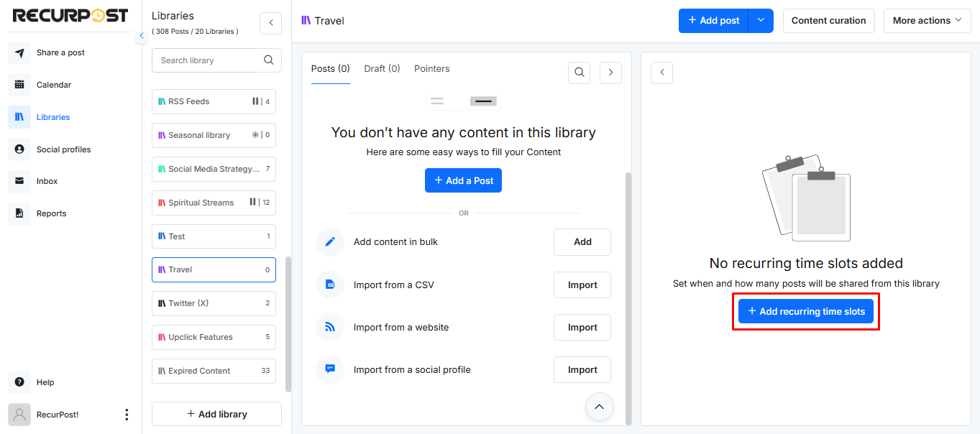The width and height of the screenshot is (980, 434).
Task: Click the paused icon on RSS Feeds
Action: [x=255, y=101]
